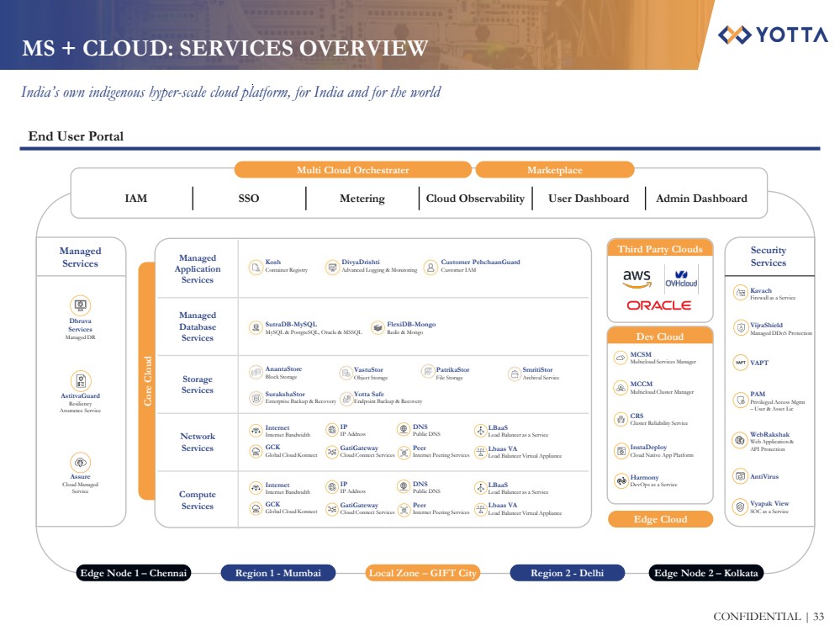
Task: Click the Multi Cloud Orchestrater button
Action: click(352, 170)
